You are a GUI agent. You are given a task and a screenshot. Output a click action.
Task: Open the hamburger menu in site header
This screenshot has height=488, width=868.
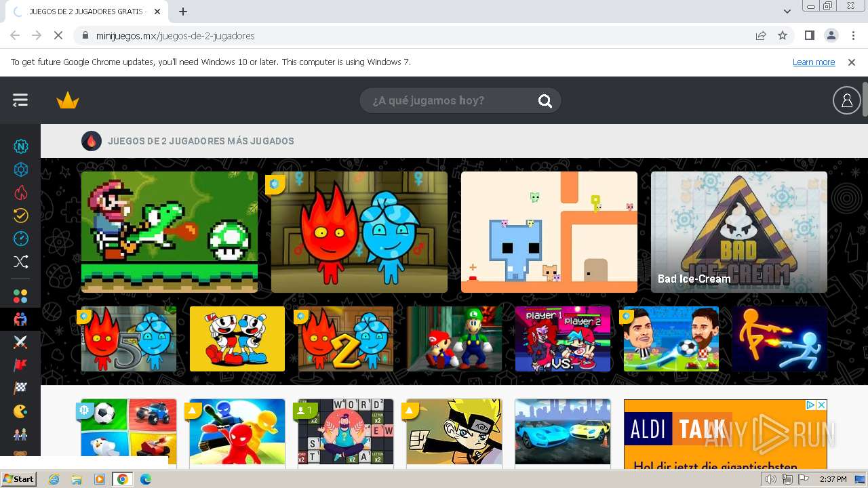(20, 100)
